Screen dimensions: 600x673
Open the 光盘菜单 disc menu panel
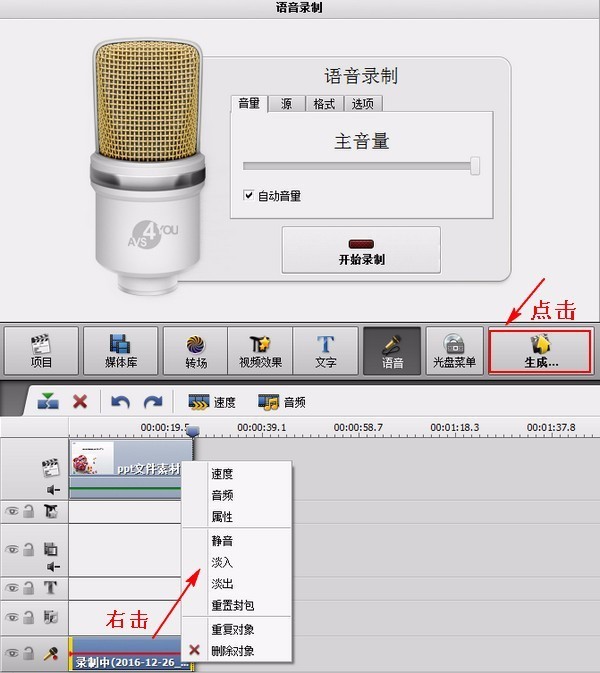454,351
